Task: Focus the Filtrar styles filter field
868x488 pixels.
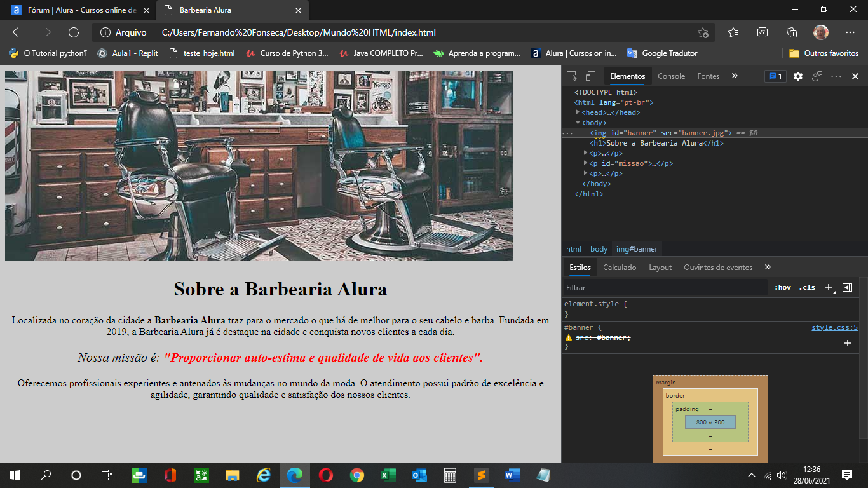Action: tap(665, 288)
